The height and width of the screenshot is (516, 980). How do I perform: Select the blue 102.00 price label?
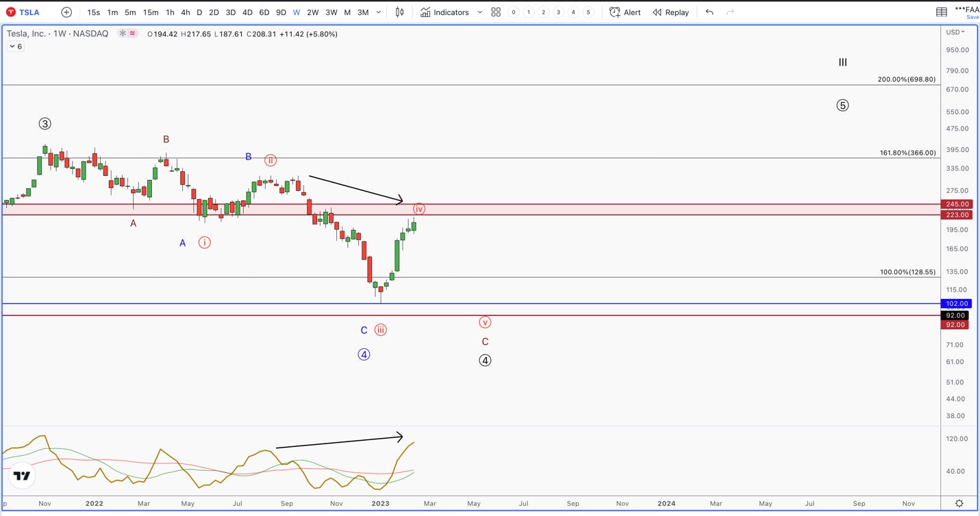[957, 304]
